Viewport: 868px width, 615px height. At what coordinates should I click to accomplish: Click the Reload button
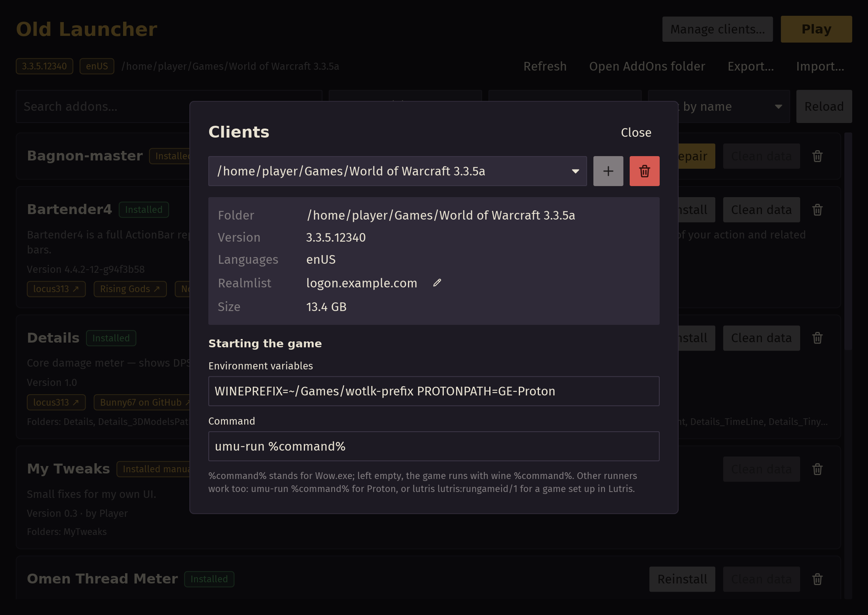coord(824,106)
